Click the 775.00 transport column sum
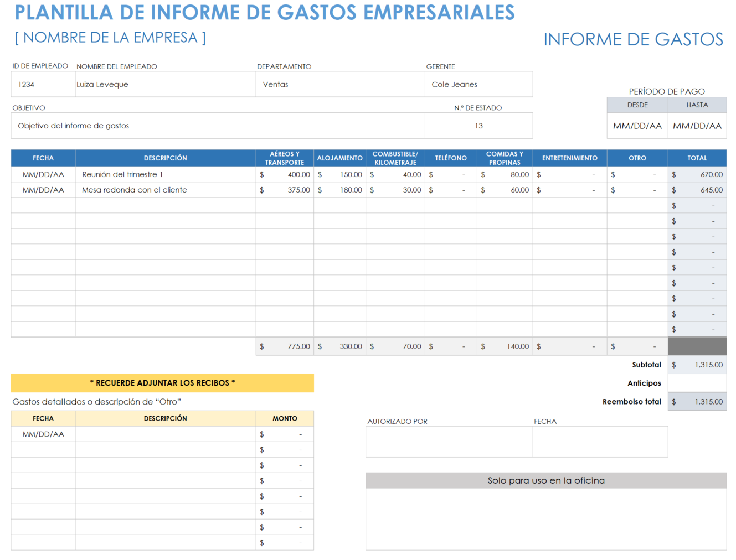736x560 pixels. pos(285,346)
